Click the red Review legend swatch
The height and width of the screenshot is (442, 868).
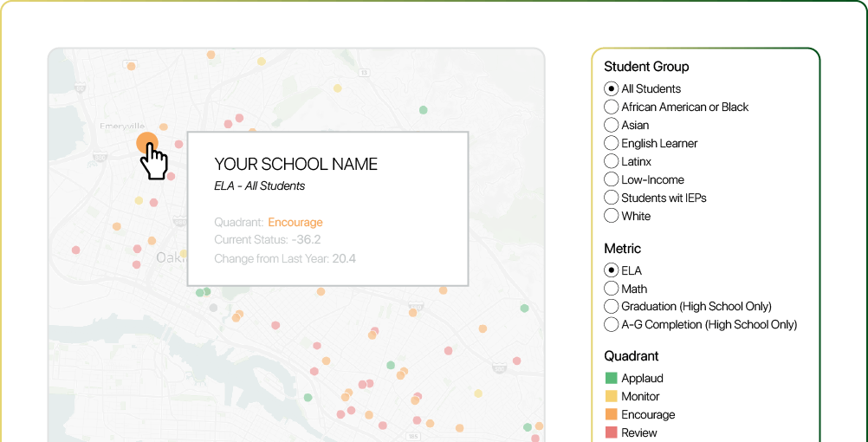612,432
